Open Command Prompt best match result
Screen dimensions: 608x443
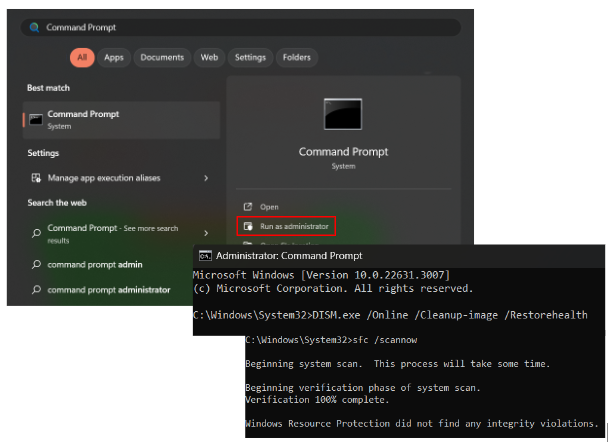pyautogui.click(x=121, y=120)
